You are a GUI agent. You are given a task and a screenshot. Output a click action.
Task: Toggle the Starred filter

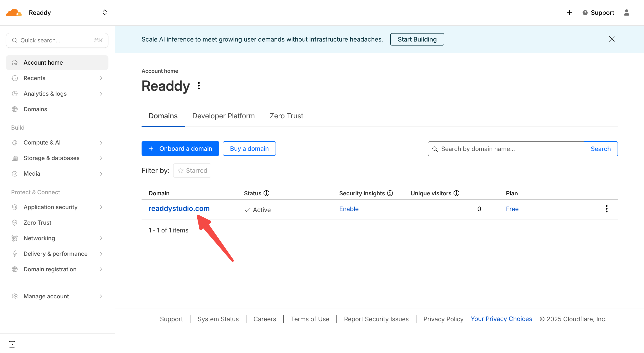(192, 170)
